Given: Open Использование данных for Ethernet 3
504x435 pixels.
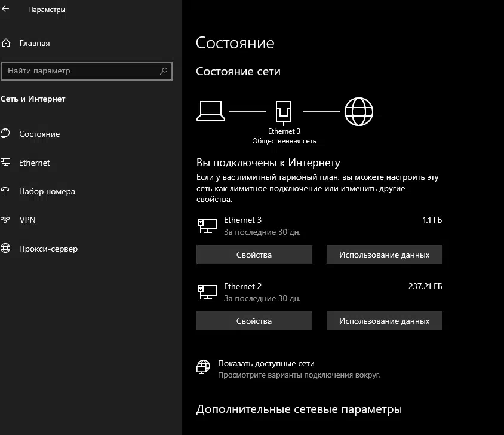Looking at the screenshot, I should point(385,255).
